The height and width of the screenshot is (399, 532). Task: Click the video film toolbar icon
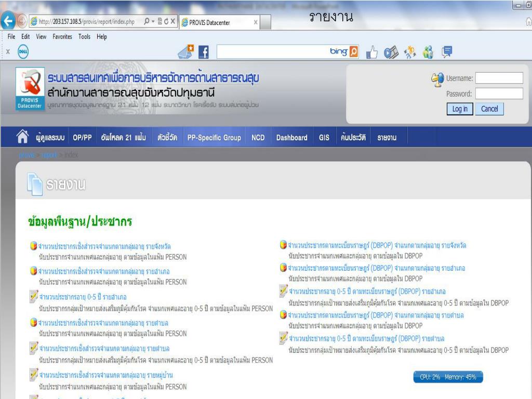pos(391,52)
